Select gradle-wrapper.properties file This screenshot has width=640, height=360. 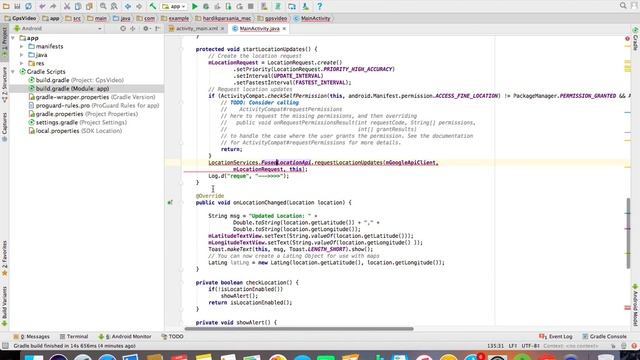click(92, 97)
